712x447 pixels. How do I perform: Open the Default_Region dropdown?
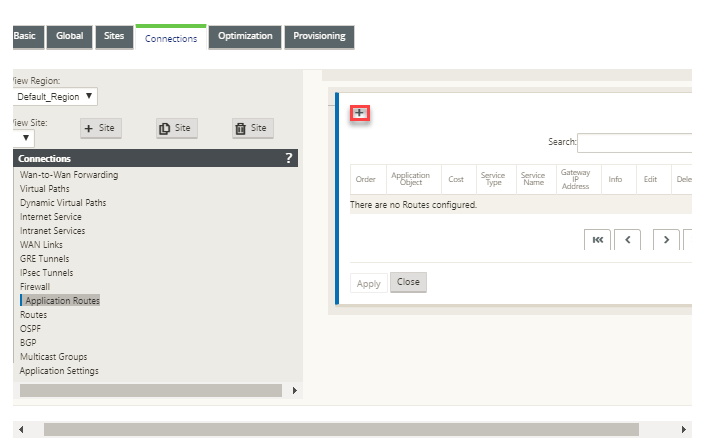[x=55, y=96]
